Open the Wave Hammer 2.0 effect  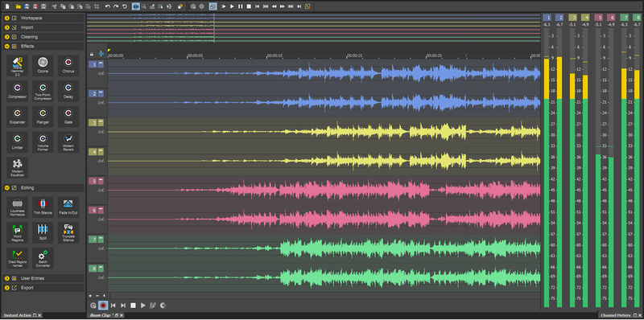coord(18,66)
